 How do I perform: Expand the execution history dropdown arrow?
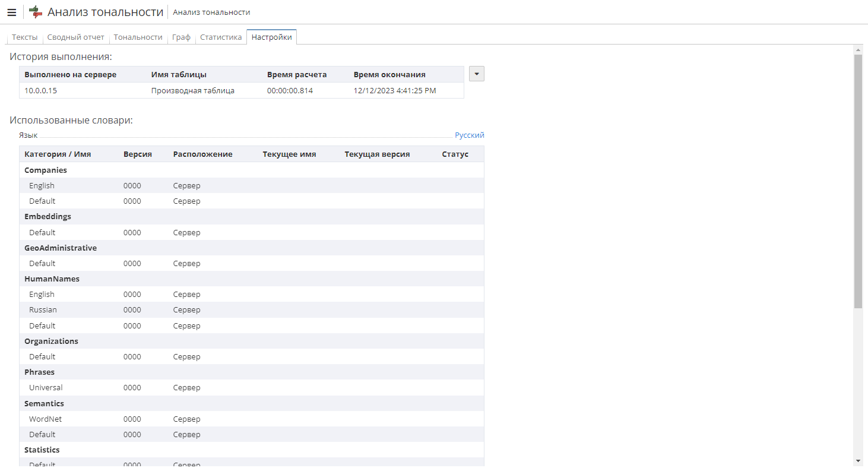coord(477,74)
